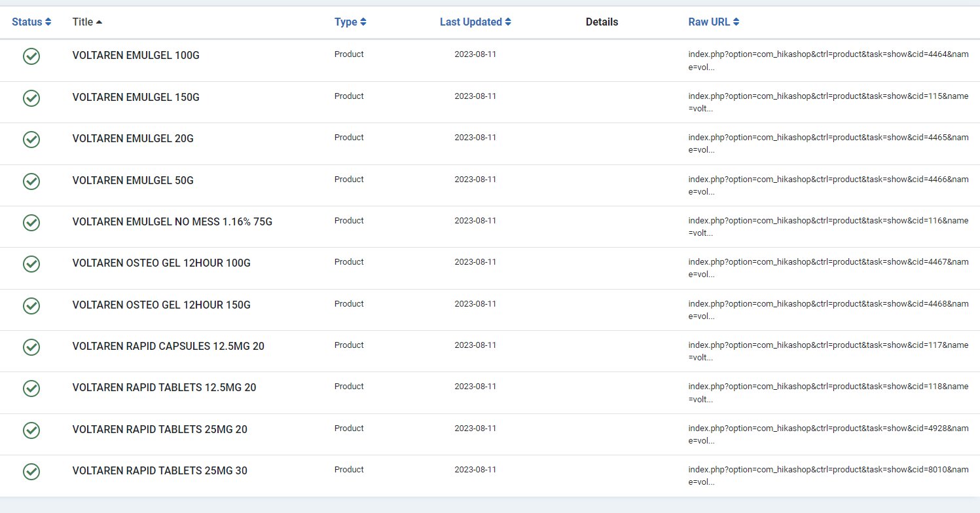Toggle status of VOLTAREN RAPID CAPSULES 12.5MG 20

[x=31, y=347]
